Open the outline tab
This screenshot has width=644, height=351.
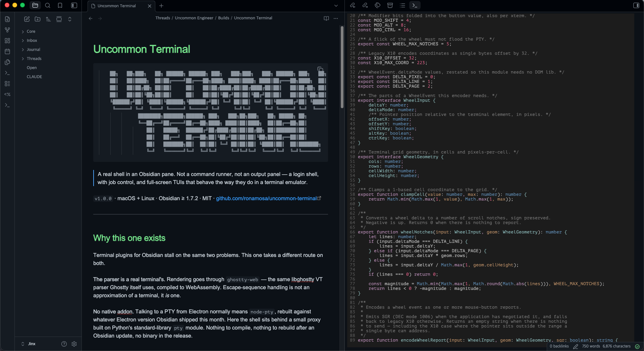pos(402,5)
